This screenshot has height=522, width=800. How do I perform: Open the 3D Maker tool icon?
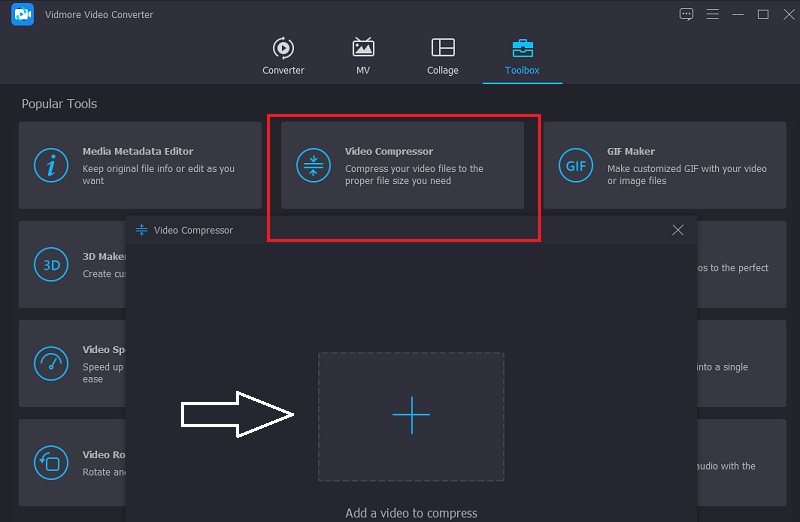(x=50, y=264)
